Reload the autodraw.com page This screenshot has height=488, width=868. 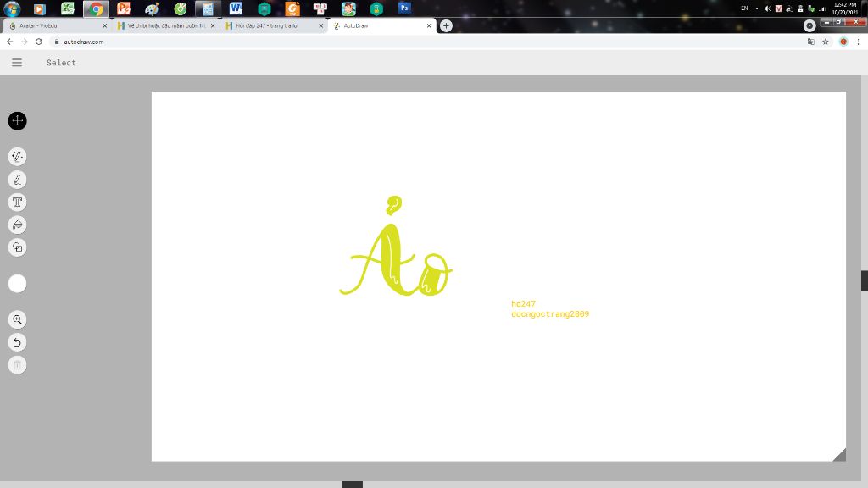[x=39, y=42]
